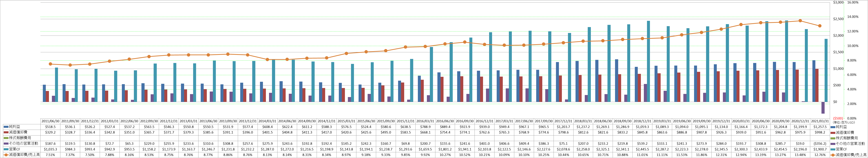Image resolution: width=868 pixels, height=158 pixels.
Task: Select the ratio cell showing 7.37%
Action: tap(70, 155)
